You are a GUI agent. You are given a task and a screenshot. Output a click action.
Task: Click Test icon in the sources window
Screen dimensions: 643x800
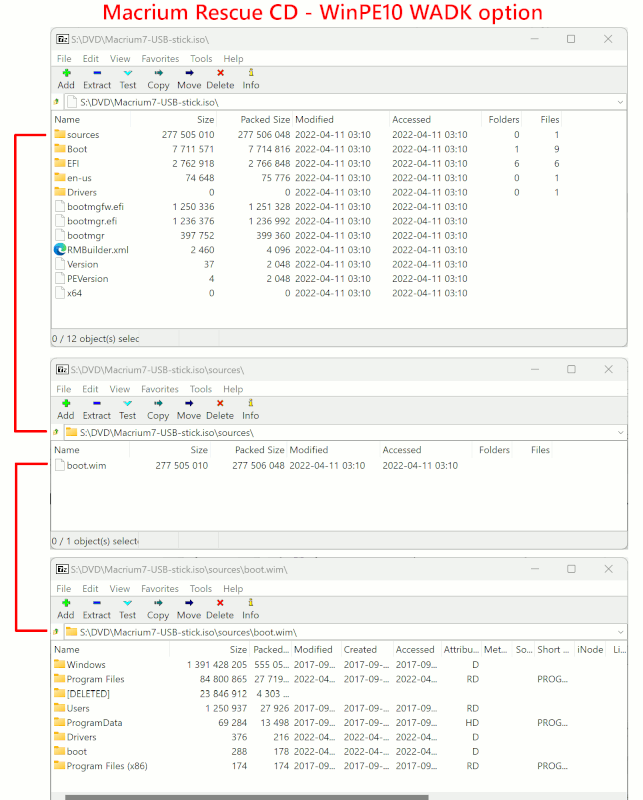tap(127, 403)
